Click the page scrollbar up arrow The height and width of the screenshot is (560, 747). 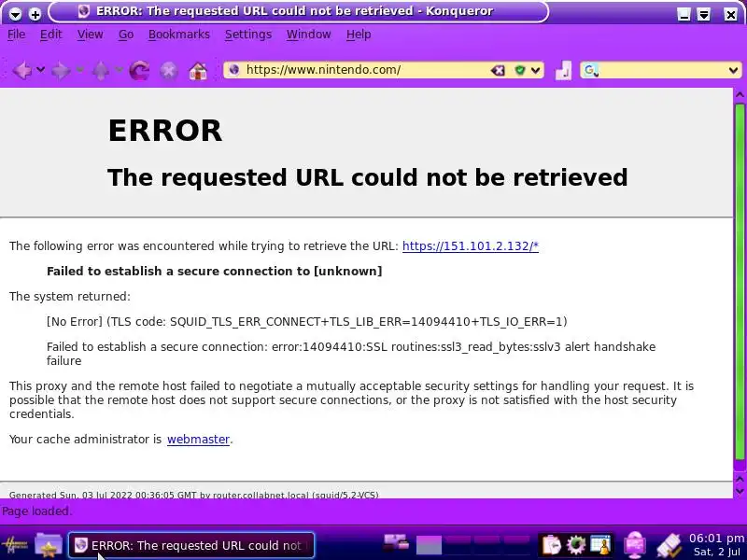pos(740,95)
